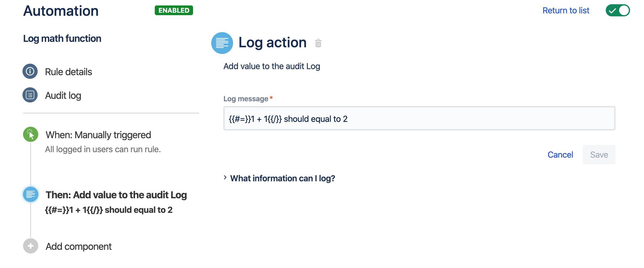The width and height of the screenshot is (644, 268).
Task: Click the green manual trigger icon
Action: click(x=31, y=134)
